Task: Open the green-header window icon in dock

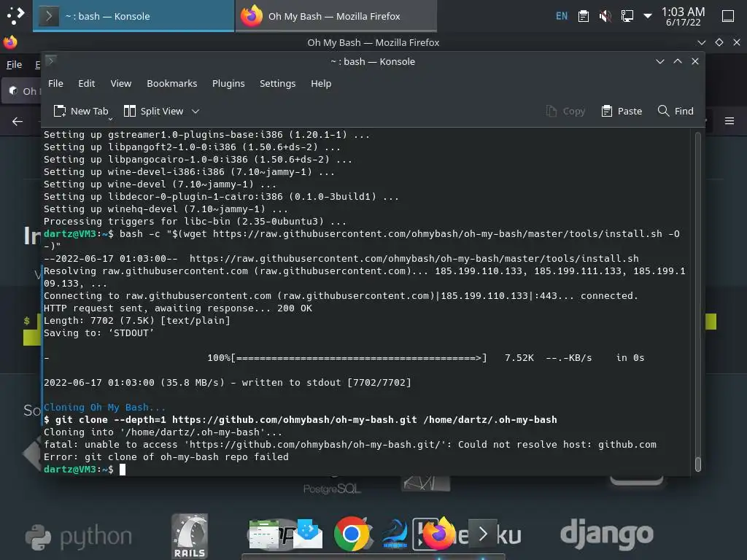Action: pos(264,534)
